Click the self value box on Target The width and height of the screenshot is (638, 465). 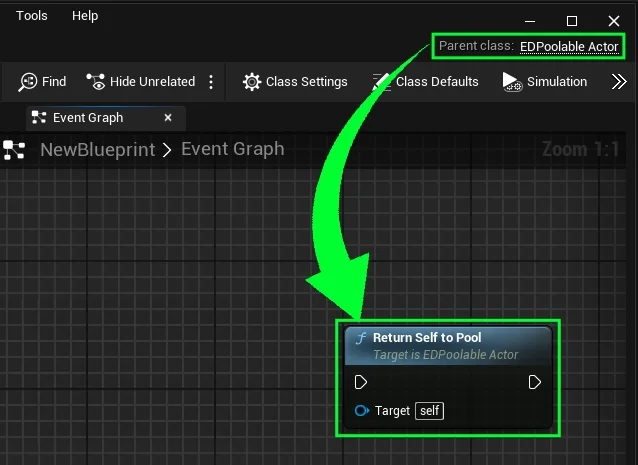pyautogui.click(x=430, y=411)
